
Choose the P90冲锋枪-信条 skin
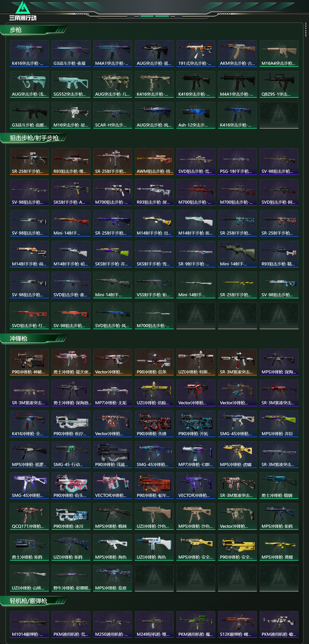pyautogui.click(x=154, y=362)
